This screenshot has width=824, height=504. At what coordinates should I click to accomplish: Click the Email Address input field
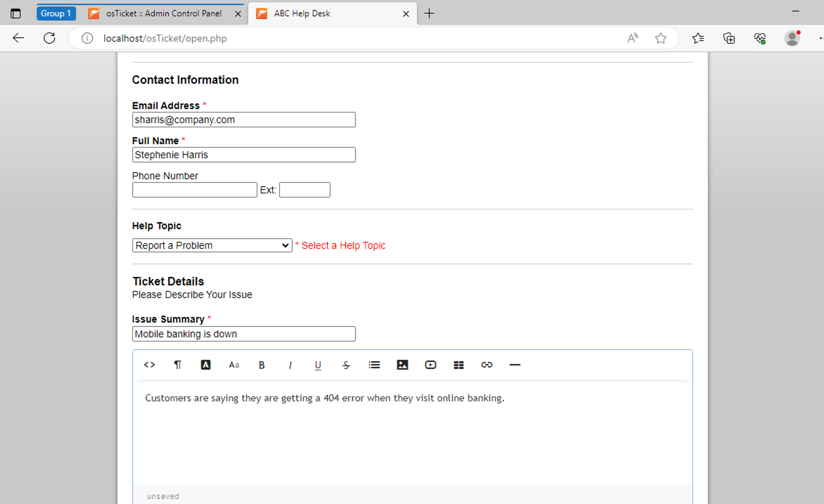pos(244,120)
